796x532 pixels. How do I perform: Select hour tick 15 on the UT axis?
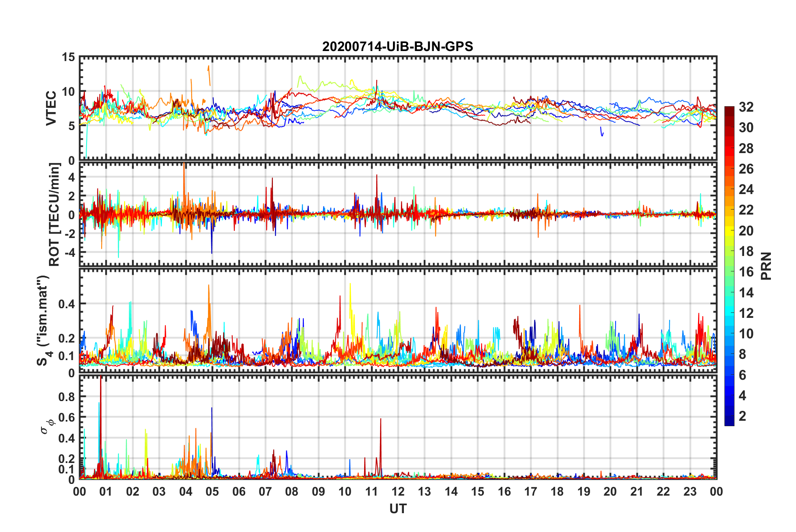coord(478,491)
